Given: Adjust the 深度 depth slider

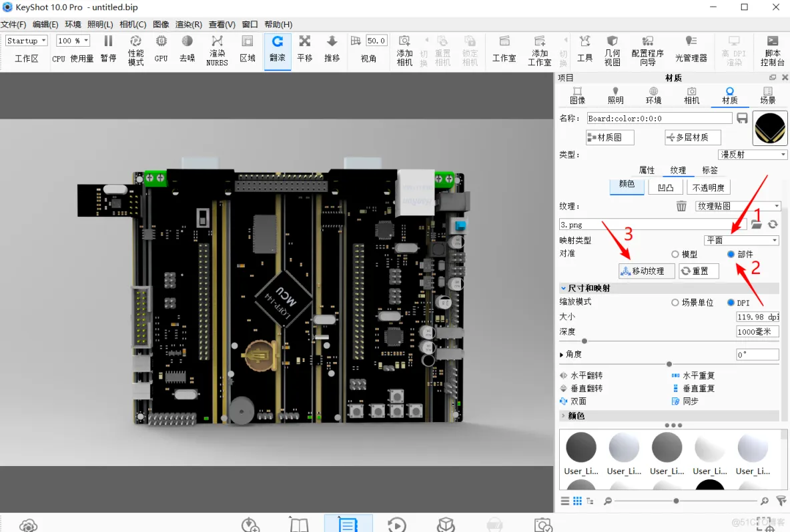Looking at the screenshot, I should tap(584, 341).
